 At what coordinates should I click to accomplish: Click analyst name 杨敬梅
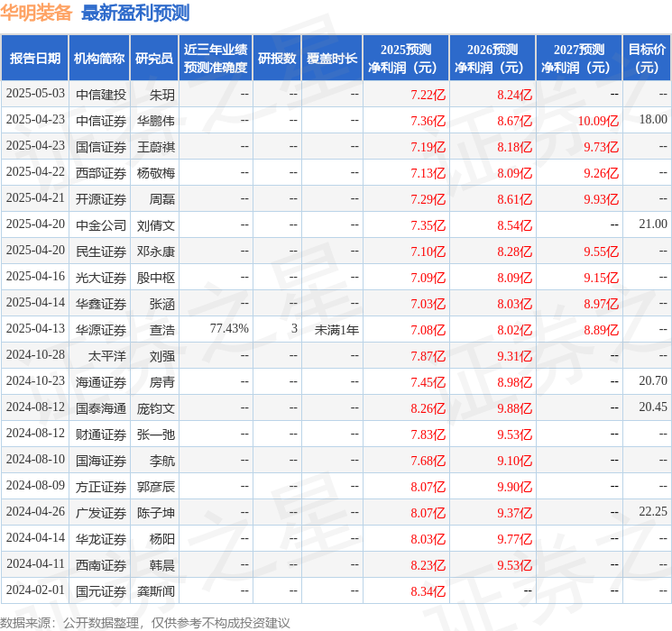tap(155, 173)
